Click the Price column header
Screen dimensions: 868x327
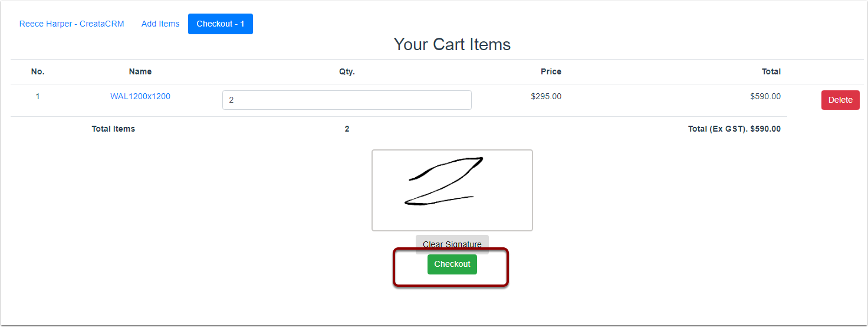pos(551,71)
